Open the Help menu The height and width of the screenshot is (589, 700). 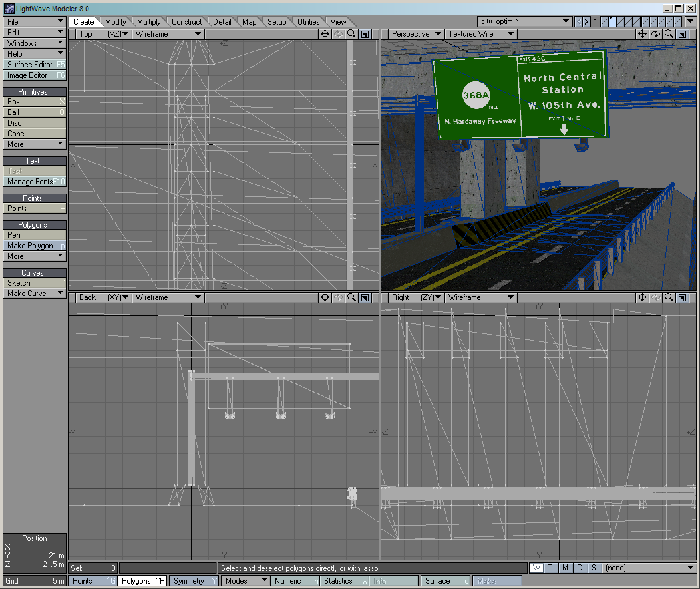pos(35,54)
